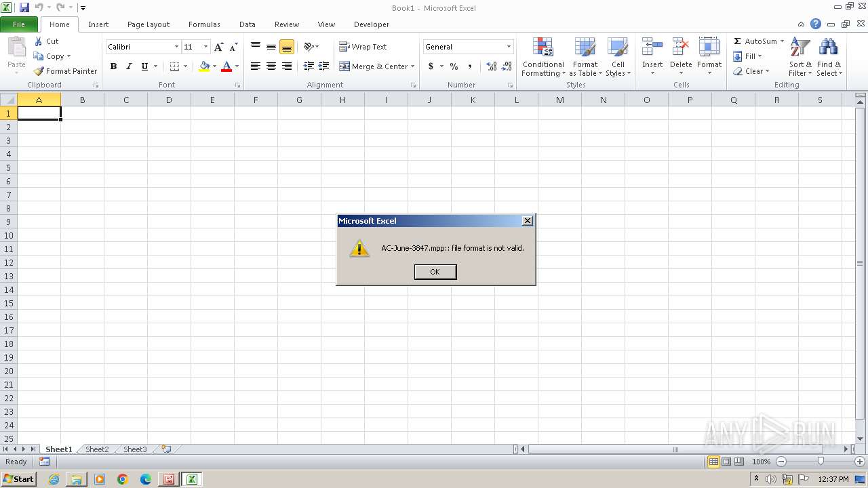Click the Orientation text angle icon
This screenshot has height=488, width=868.
click(309, 47)
